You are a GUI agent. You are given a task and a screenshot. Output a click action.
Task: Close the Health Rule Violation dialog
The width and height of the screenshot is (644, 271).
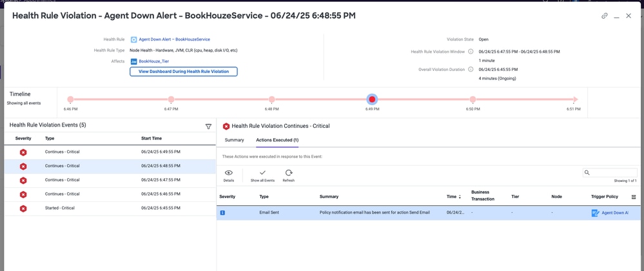click(x=629, y=16)
